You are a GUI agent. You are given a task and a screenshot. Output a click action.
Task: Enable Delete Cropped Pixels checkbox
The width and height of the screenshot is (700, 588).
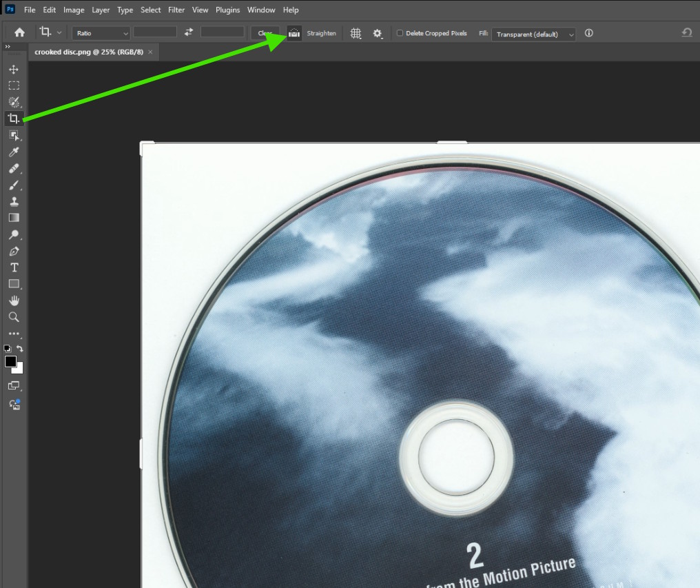(x=400, y=33)
